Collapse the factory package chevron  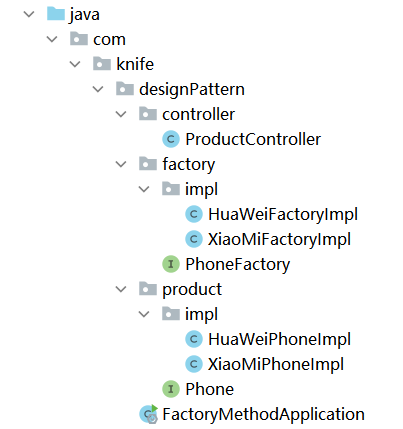tap(121, 164)
